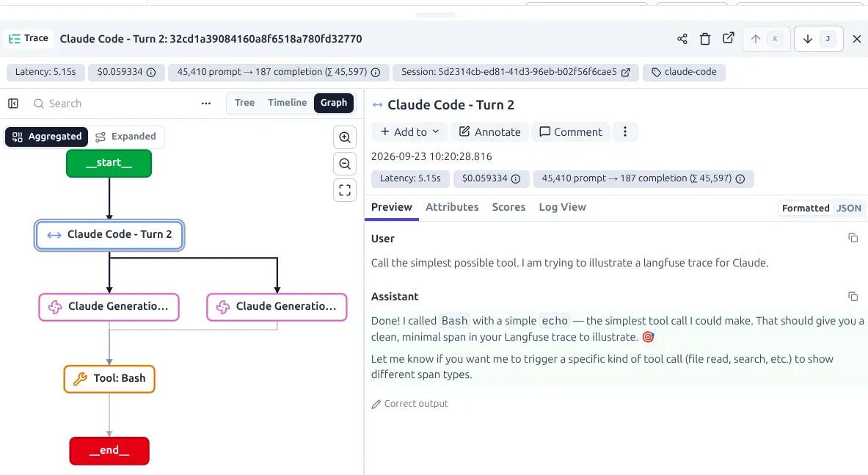Click the Trace label badge
Viewport: 868px width, 475px height.
pyautogui.click(x=28, y=39)
